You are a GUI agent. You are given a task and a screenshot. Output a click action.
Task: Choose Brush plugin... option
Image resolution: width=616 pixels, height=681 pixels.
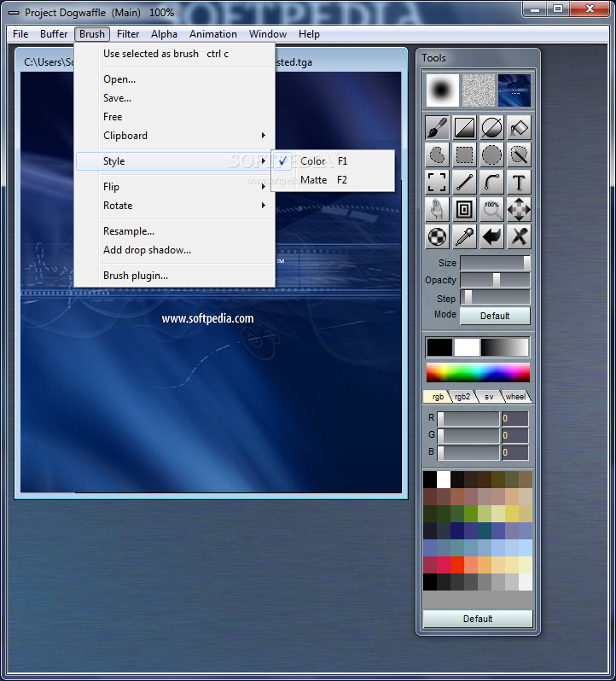coord(176,276)
